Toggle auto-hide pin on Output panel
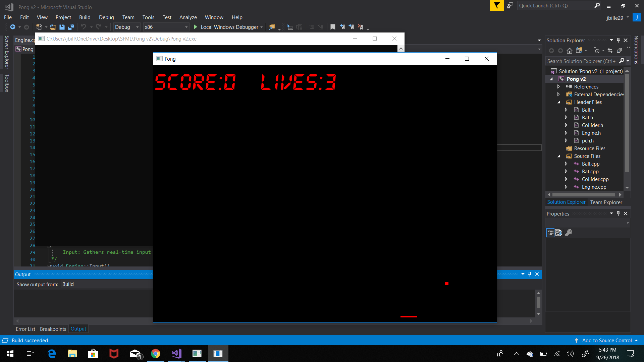644x362 pixels. click(530, 274)
